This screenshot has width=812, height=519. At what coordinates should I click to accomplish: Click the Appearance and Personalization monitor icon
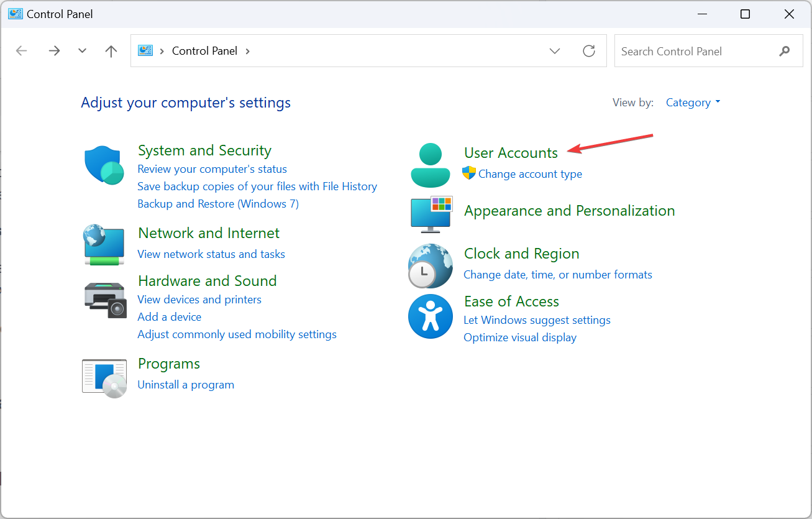coord(431,214)
